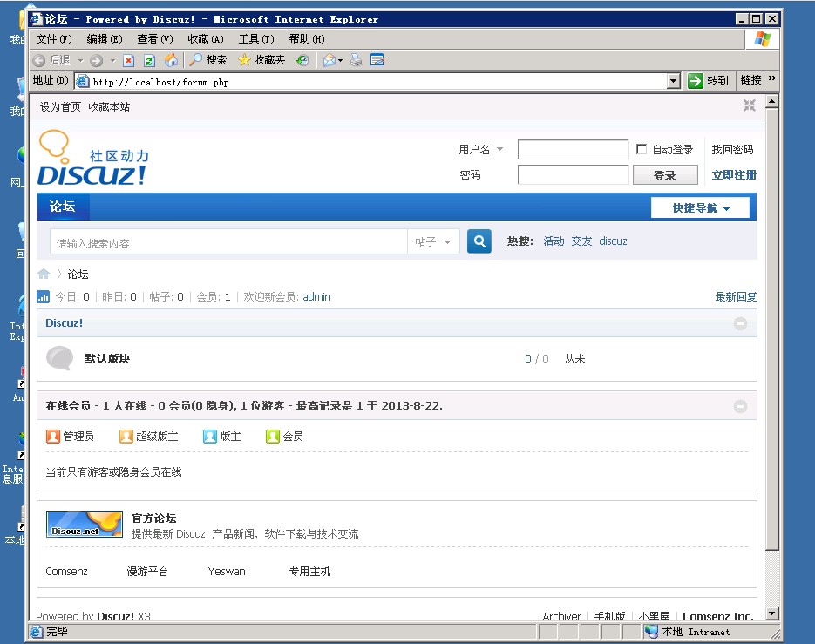Open the Mail envelope toolbar icon

(x=329, y=60)
